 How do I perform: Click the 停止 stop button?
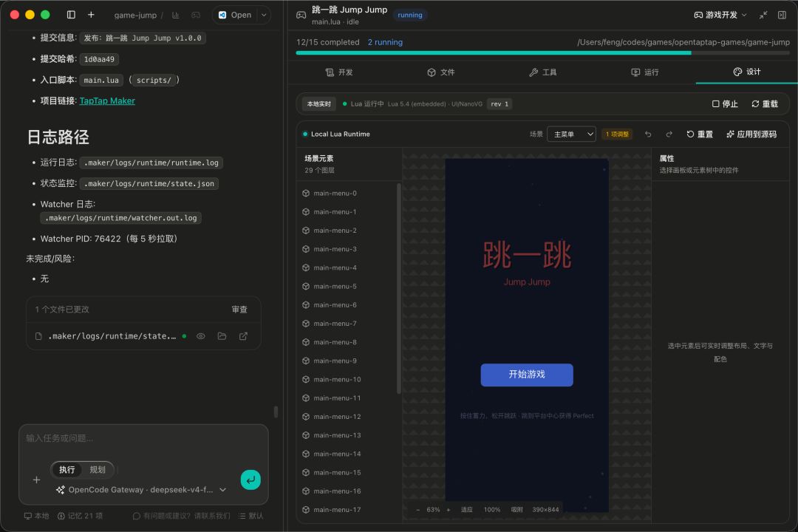725,104
